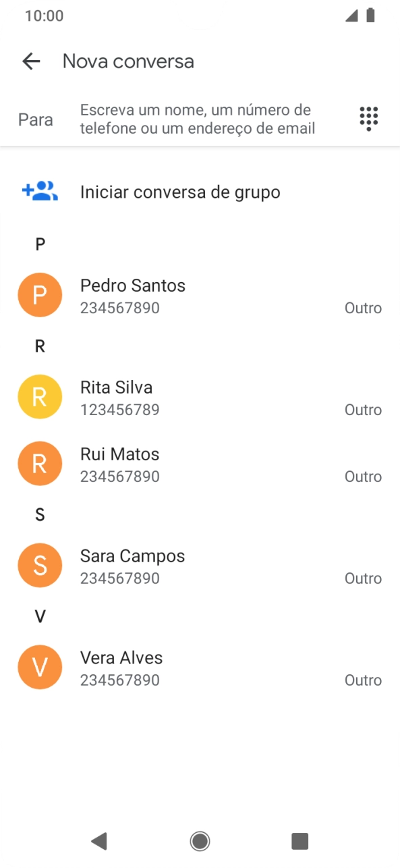Image resolution: width=400 pixels, height=868 pixels.
Task: Tap the navigation back triangle
Action: [100, 841]
